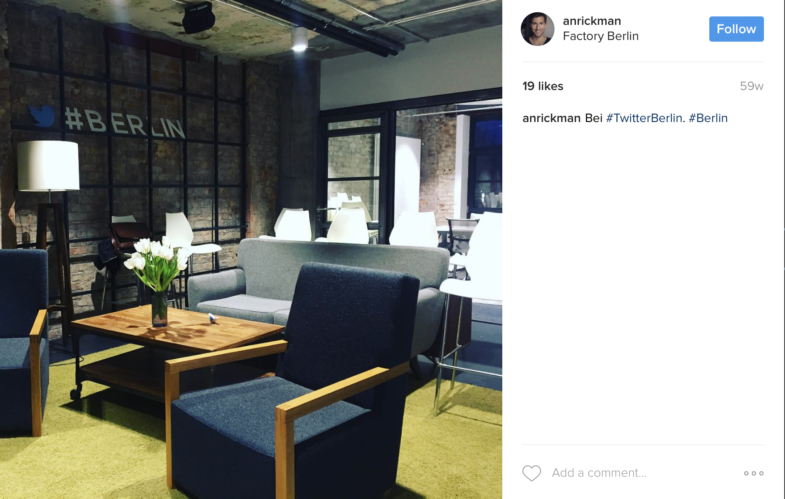Open the Factory Berlin location link
785x499 pixels.
coord(600,36)
